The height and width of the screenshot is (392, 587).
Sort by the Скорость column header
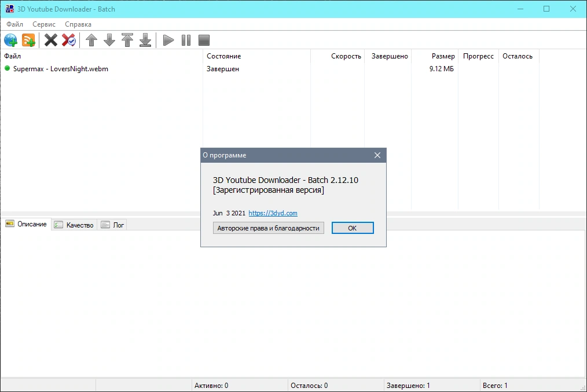click(337, 56)
